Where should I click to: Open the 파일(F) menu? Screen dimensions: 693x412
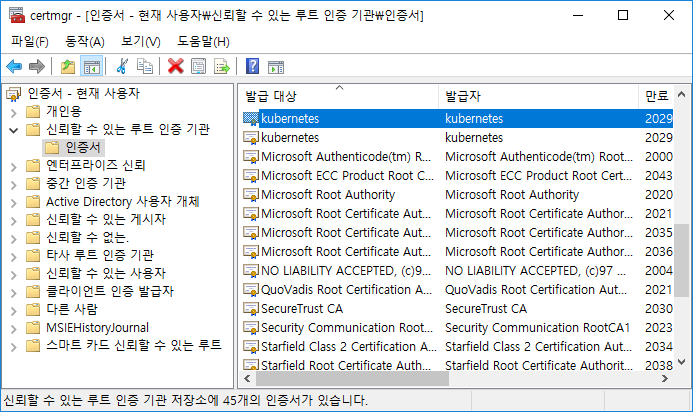coord(30,42)
